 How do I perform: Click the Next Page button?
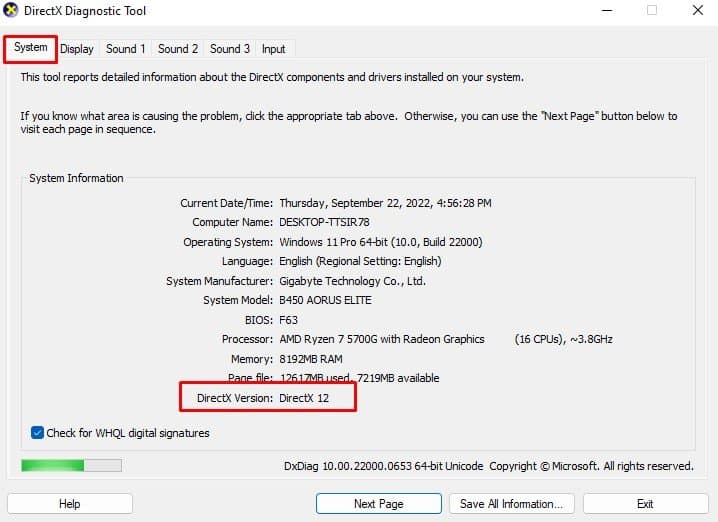(379, 504)
